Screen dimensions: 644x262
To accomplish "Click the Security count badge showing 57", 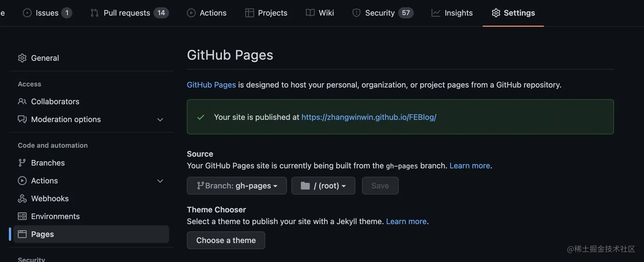I will pos(406,13).
